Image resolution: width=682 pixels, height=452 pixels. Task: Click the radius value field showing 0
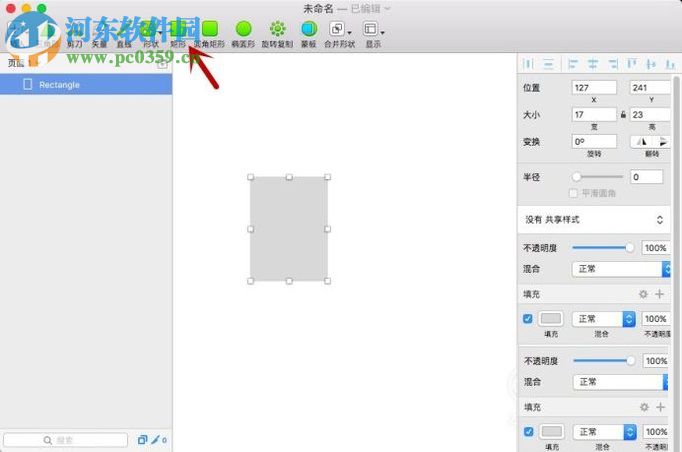(x=646, y=177)
